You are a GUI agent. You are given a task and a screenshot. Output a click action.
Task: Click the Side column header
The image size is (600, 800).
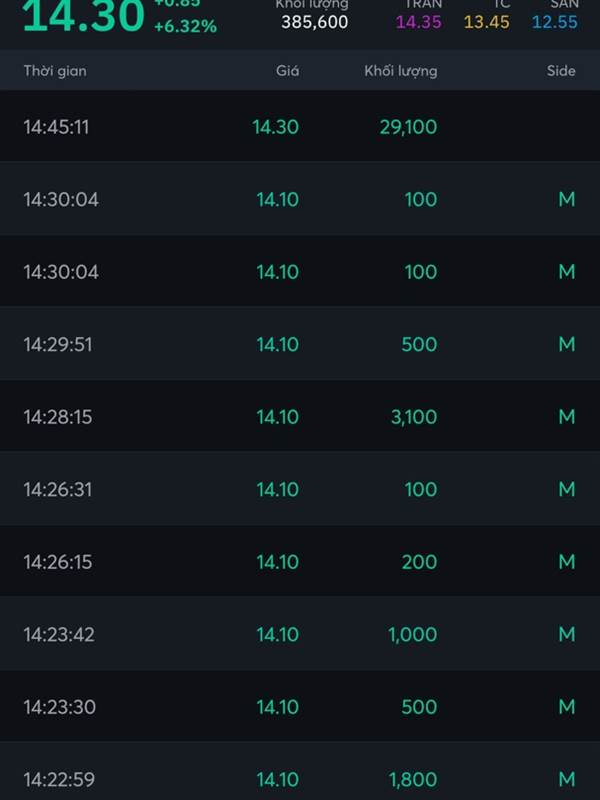coord(561,71)
